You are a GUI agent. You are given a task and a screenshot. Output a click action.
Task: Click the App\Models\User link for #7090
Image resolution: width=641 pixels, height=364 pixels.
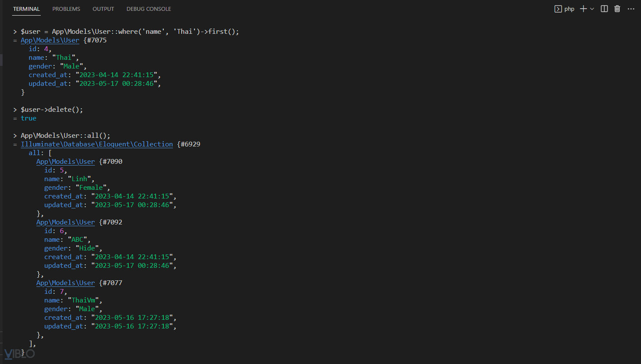[65, 162]
